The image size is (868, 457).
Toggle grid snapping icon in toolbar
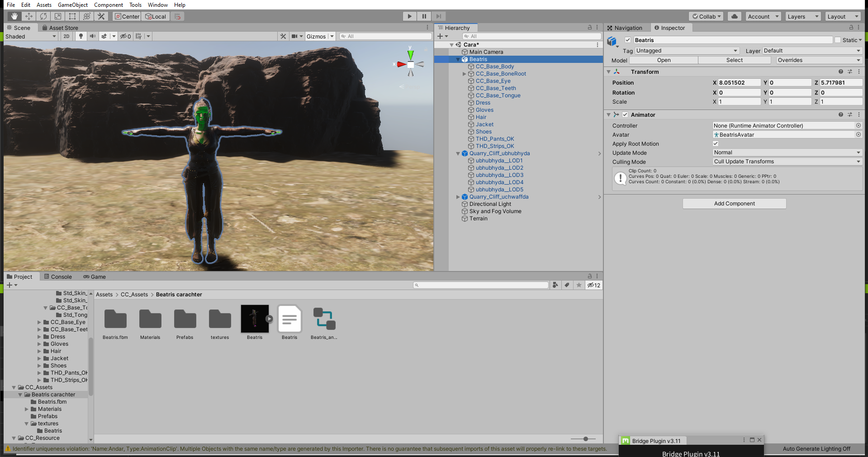[x=178, y=16]
